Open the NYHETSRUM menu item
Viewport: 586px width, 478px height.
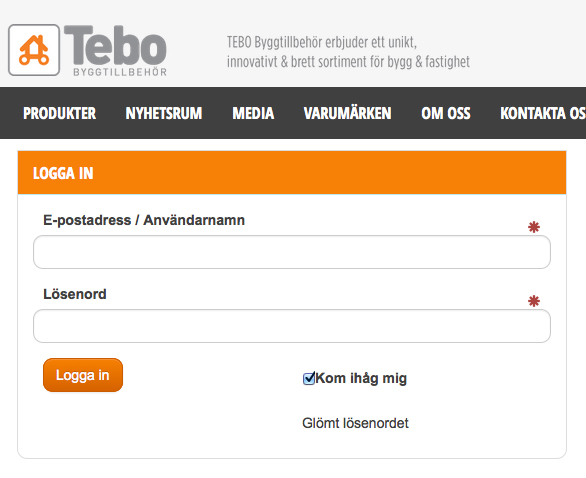(164, 113)
